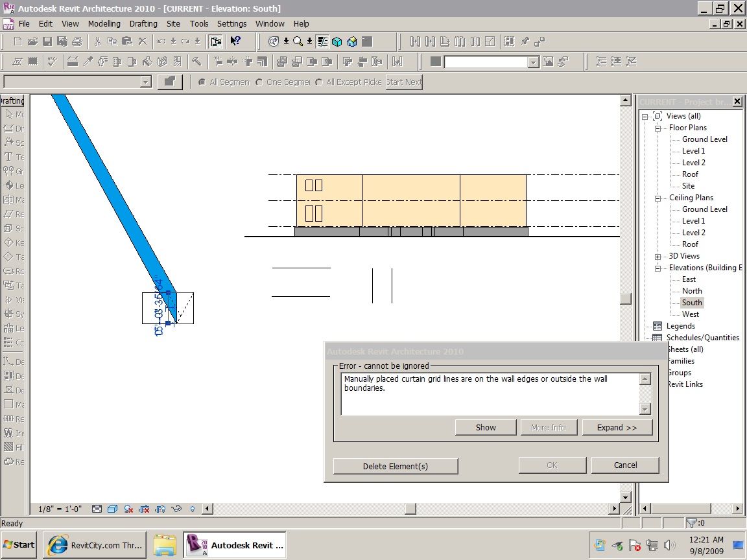Open the type selector dropdown in options bar
The width and height of the screenshot is (747, 560).
pos(145,82)
